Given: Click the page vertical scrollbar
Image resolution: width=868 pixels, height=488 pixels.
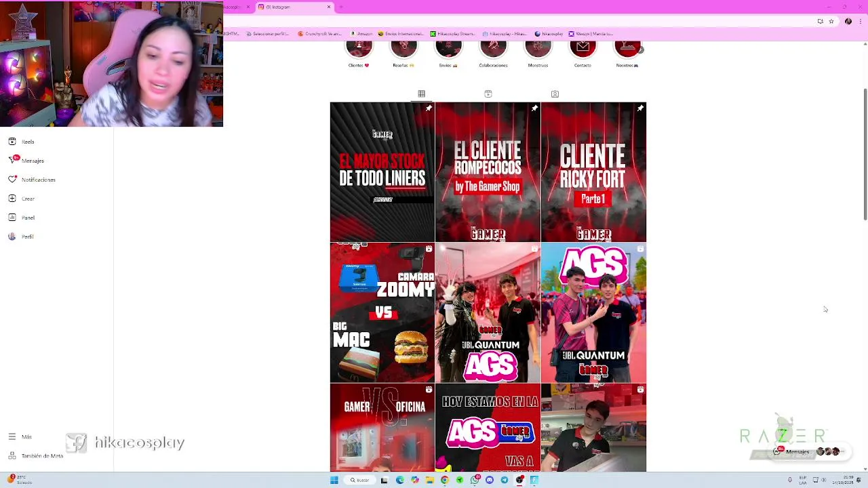Looking at the screenshot, I should click(x=865, y=154).
